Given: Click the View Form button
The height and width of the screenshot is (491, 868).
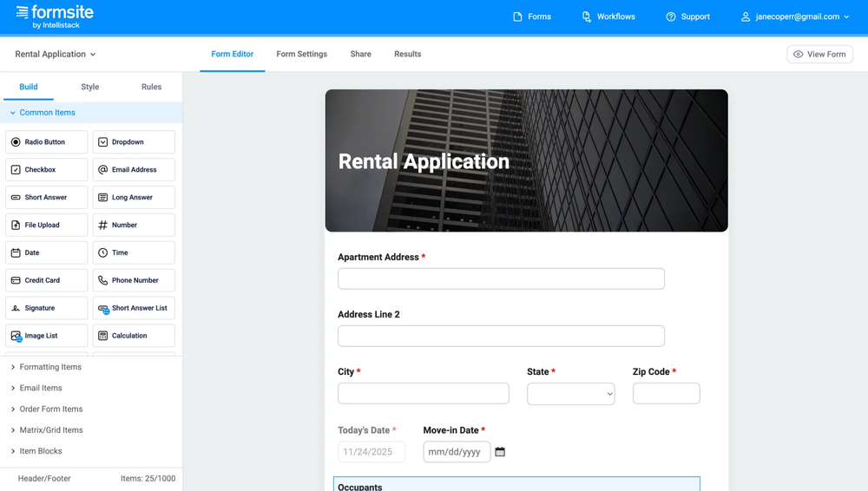Looking at the screenshot, I should point(819,54).
